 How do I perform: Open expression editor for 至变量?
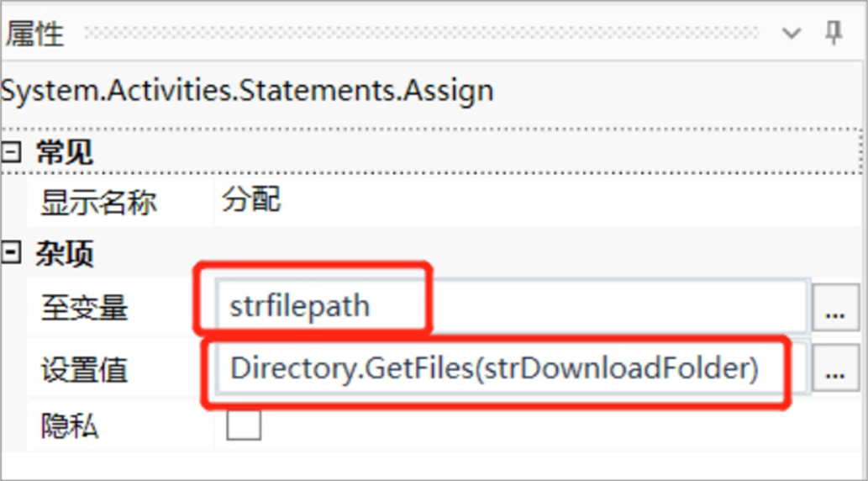(835, 306)
